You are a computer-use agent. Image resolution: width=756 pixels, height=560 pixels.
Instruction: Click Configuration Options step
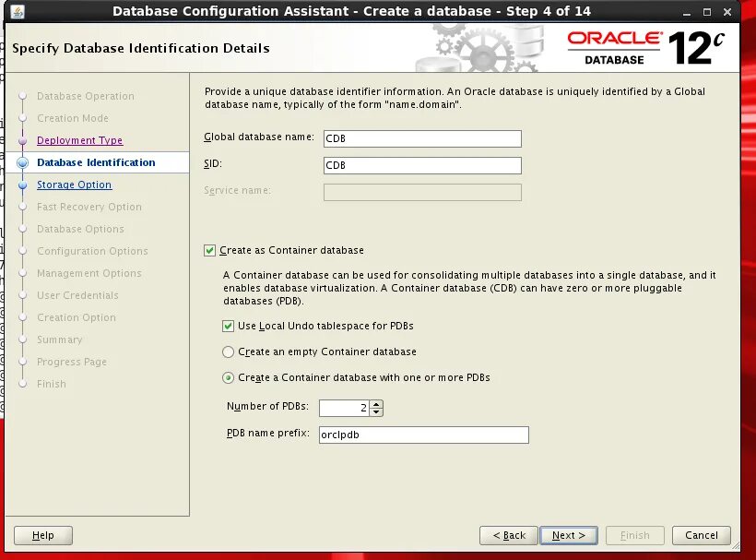point(92,251)
